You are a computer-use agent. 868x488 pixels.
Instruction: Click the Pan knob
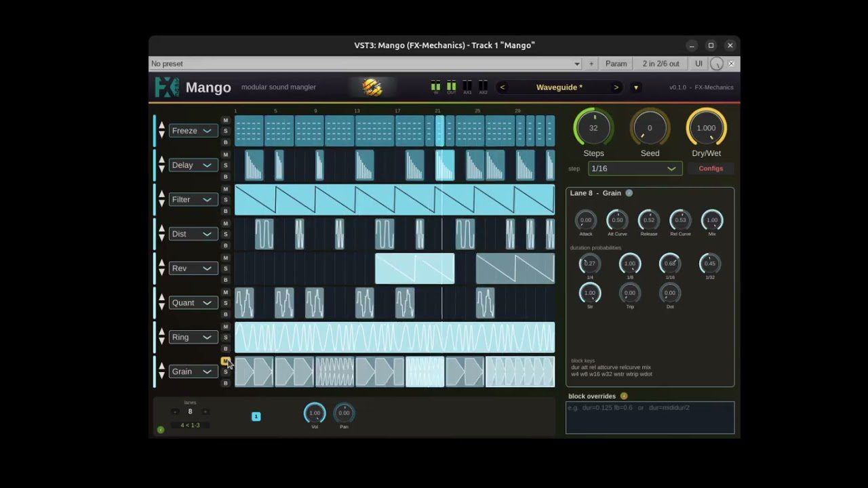[x=344, y=413]
